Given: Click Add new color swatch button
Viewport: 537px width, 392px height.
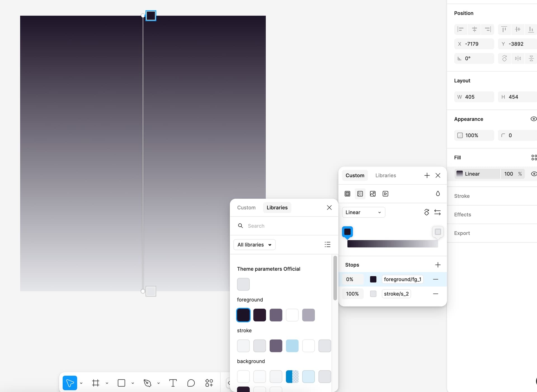Looking at the screenshot, I should [427, 175].
